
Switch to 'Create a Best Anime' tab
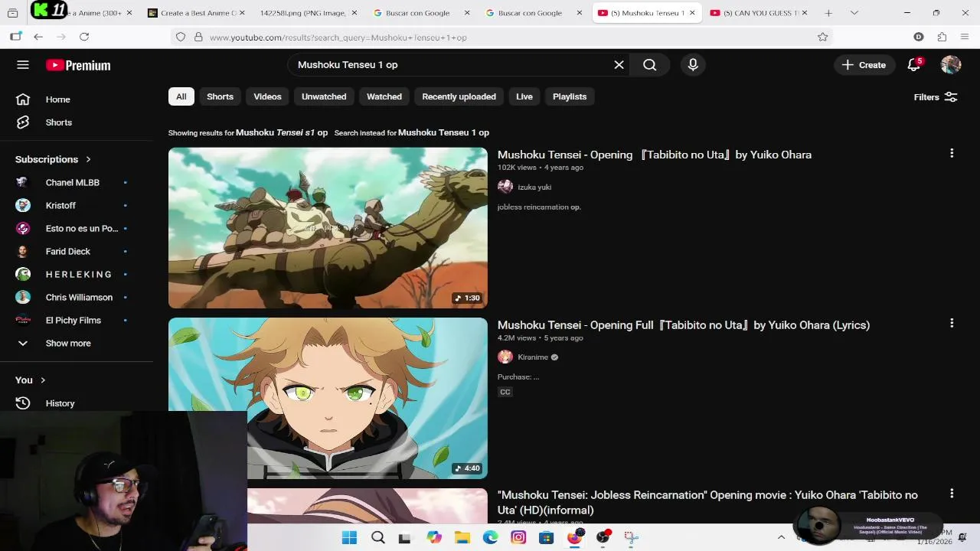click(x=193, y=13)
